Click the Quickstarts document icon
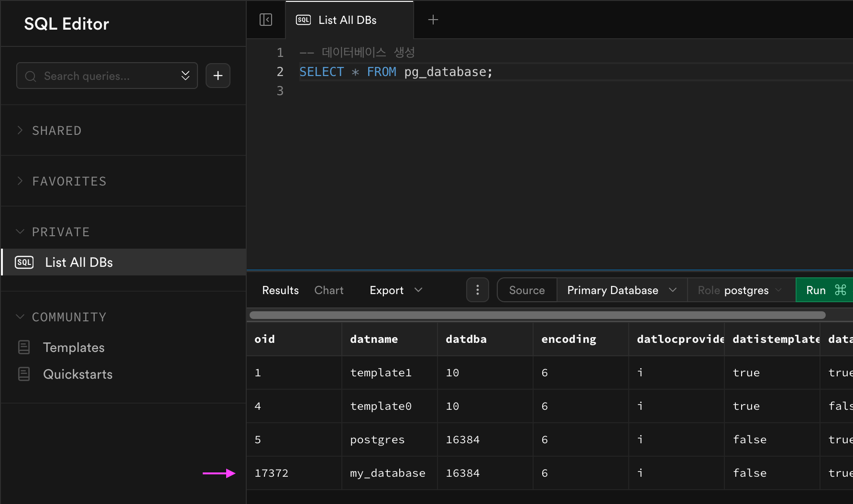Screen dimensions: 853x504 (x=24, y=374)
